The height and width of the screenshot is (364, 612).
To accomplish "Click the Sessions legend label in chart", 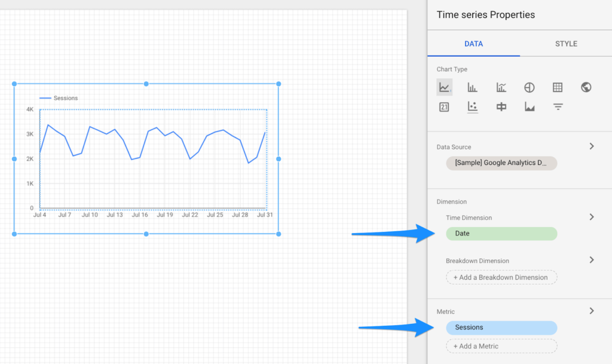I will tap(66, 98).
